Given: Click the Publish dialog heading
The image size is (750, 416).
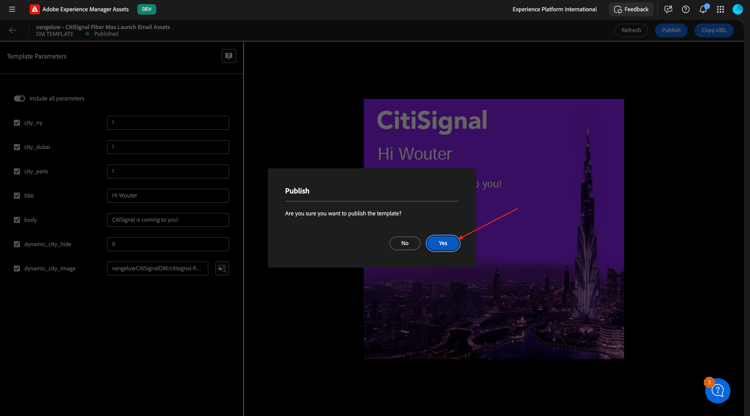Looking at the screenshot, I should (297, 191).
